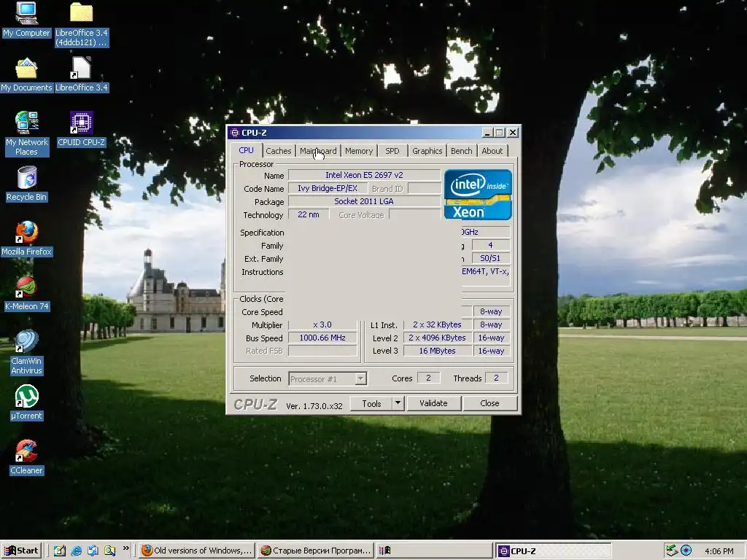Switch to Старые Версии Програм taskbar button
This screenshot has width=747, height=560.
tap(315, 551)
